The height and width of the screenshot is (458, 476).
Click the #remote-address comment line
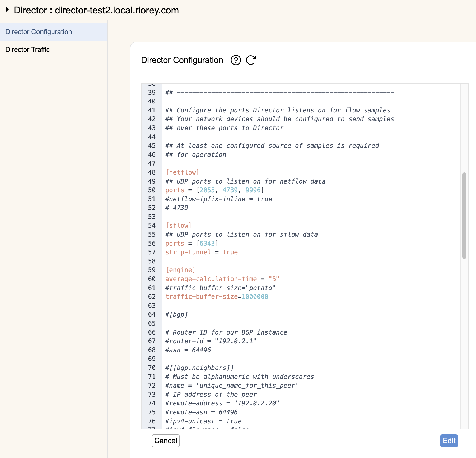(x=222, y=403)
